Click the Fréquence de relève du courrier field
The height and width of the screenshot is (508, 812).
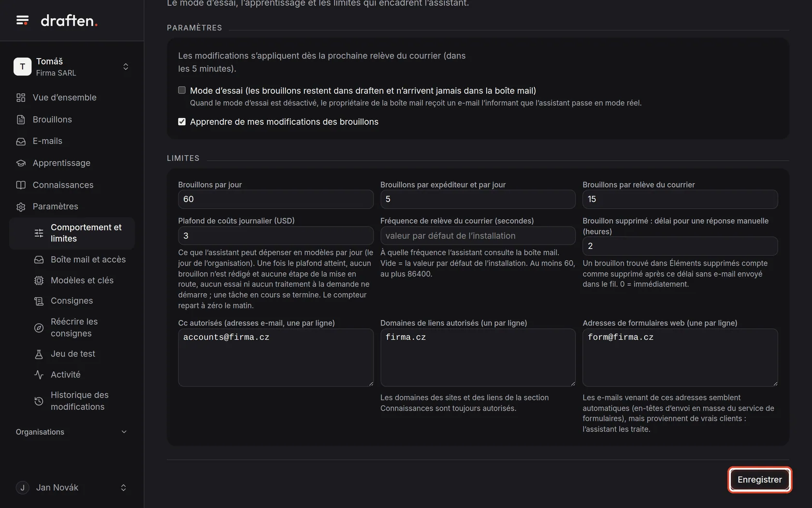click(478, 236)
